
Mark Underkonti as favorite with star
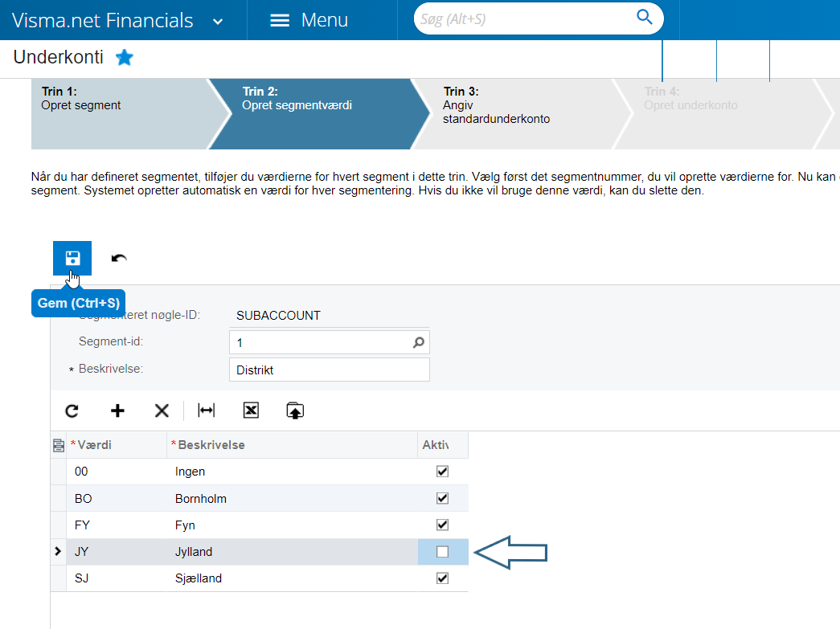click(125, 58)
